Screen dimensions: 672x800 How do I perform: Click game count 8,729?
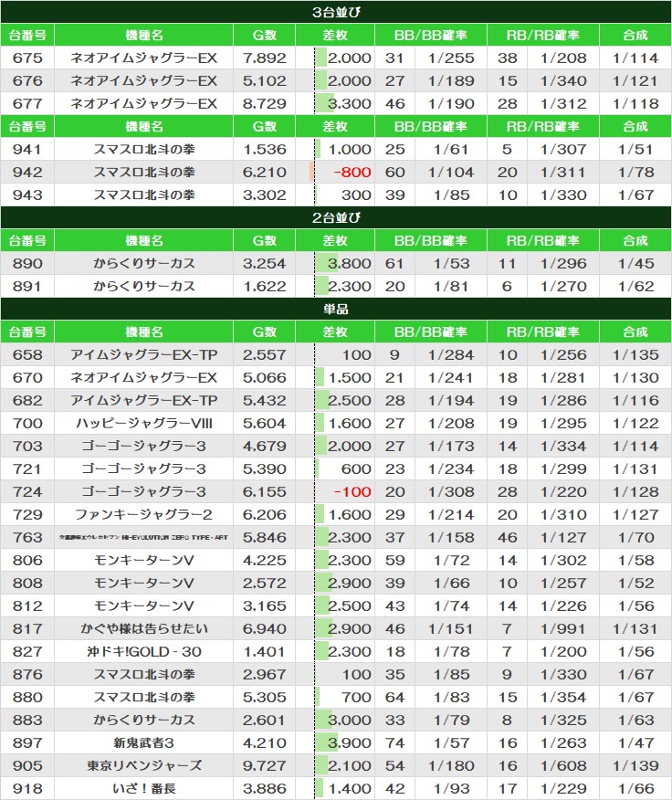[x=264, y=103]
